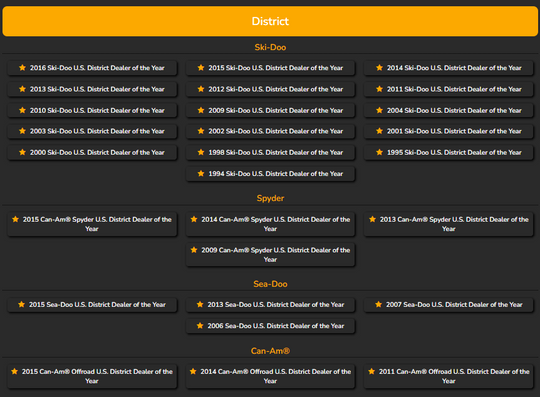Select 2016 Ski-Doo U.S. District Dealer text
This screenshot has width=540, height=397.
97,68
